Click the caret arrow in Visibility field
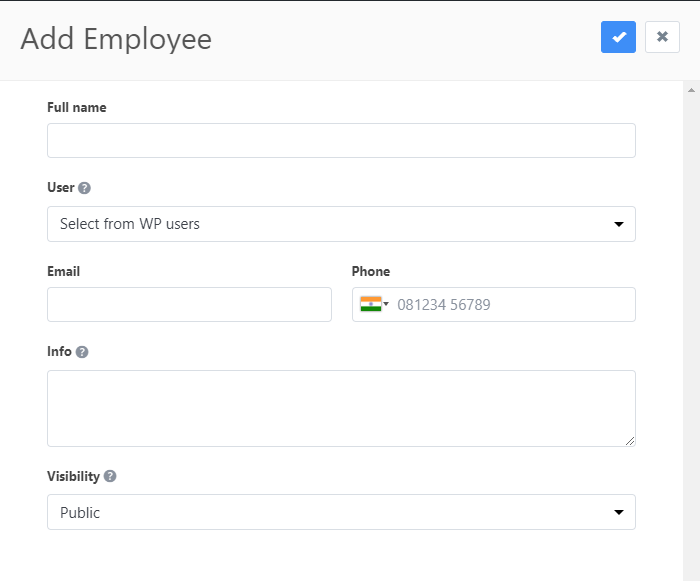Image resolution: width=700 pixels, height=581 pixels. tap(619, 512)
